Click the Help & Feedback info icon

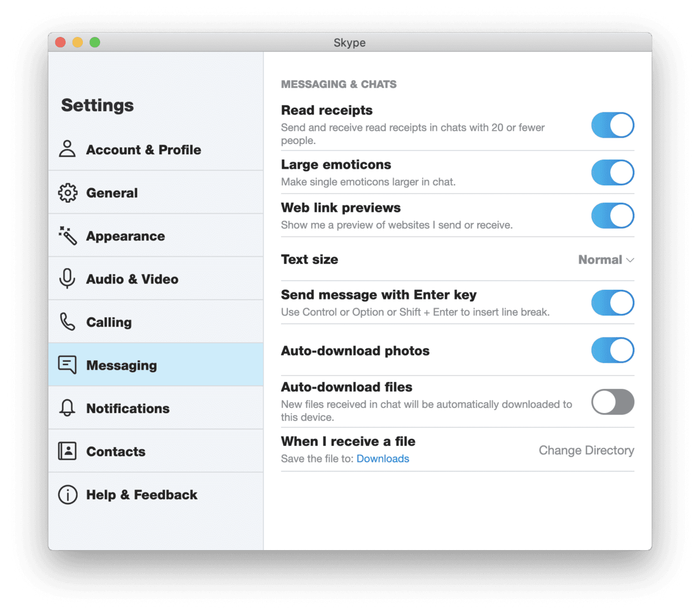pos(67,494)
